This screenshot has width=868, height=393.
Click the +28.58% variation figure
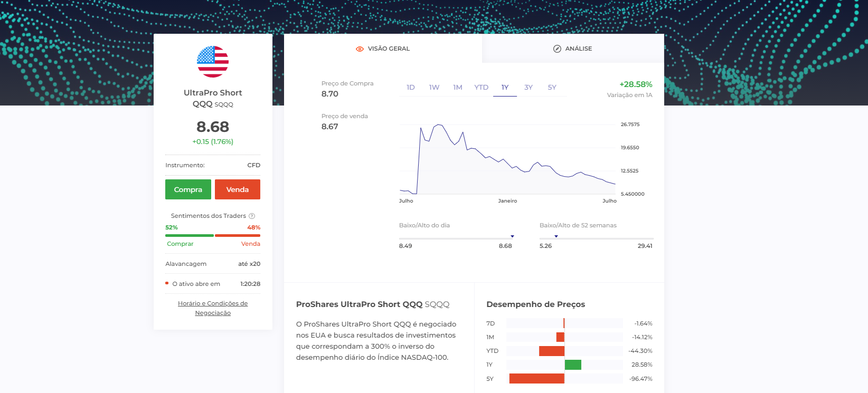coord(636,84)
